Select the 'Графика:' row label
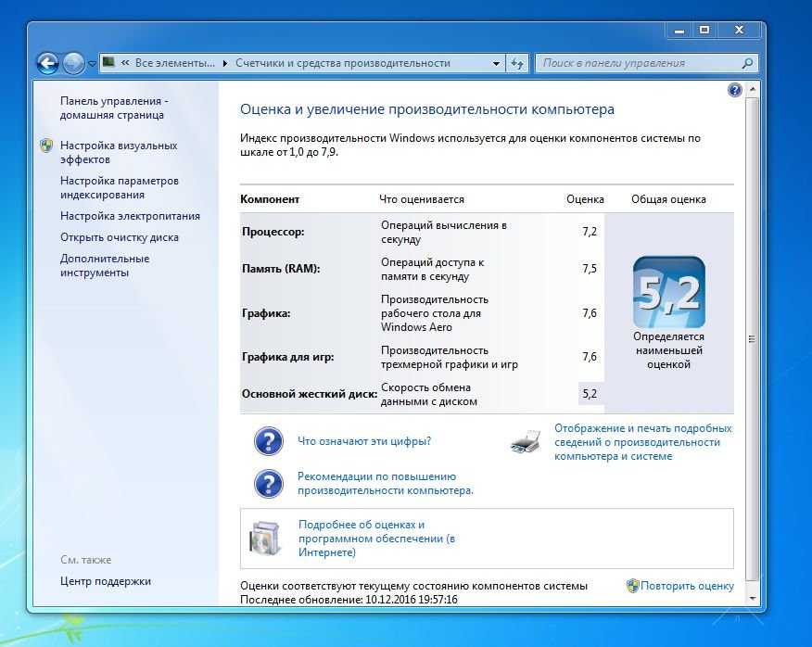 266,313
